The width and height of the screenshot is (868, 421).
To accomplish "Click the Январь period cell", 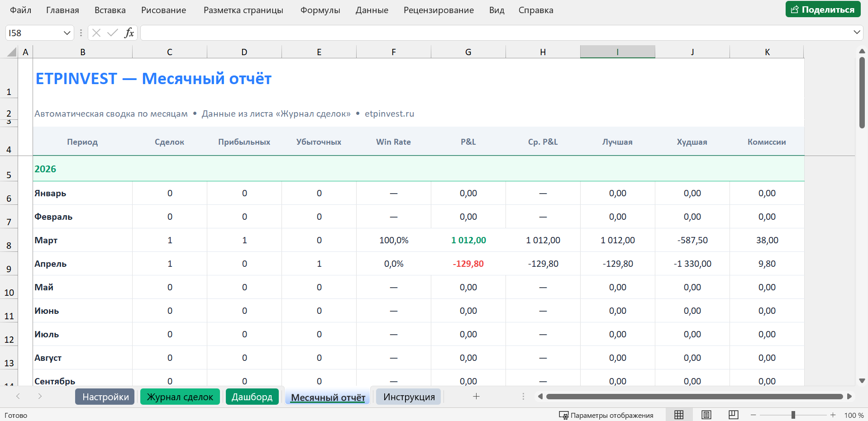I will point(82,193).
